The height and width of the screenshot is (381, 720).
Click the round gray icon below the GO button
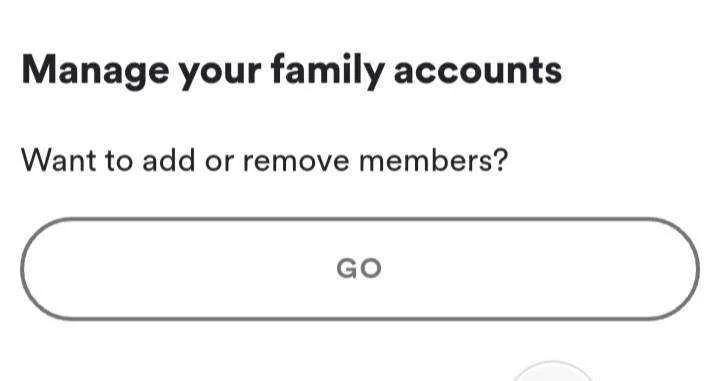tap(553, 373)
